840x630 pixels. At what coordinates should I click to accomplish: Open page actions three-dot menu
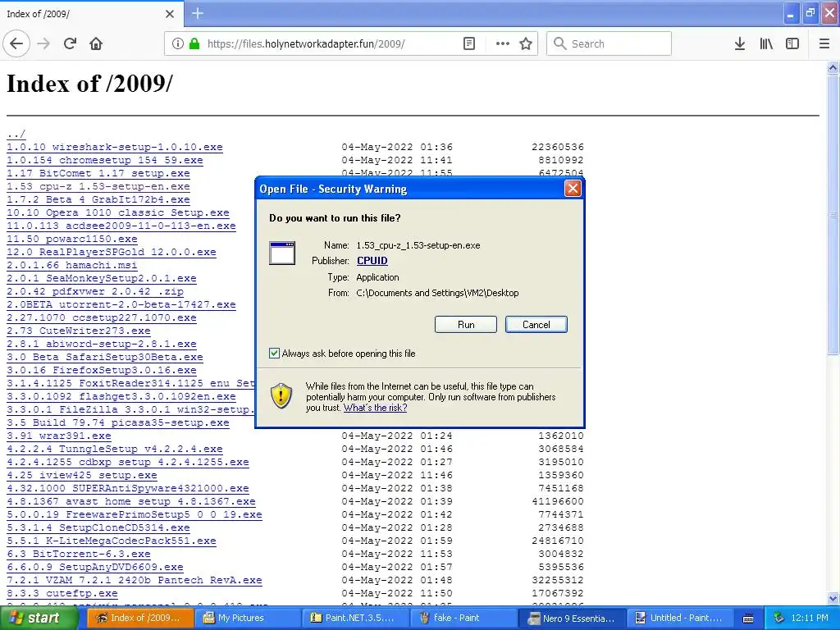(x=503, y=44)
